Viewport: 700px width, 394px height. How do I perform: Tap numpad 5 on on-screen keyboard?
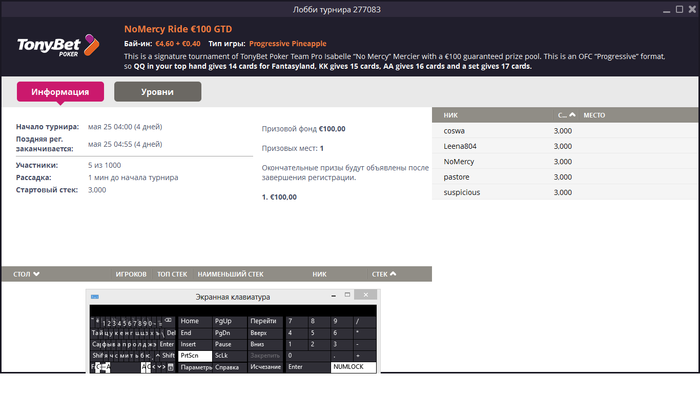(319, 333)
